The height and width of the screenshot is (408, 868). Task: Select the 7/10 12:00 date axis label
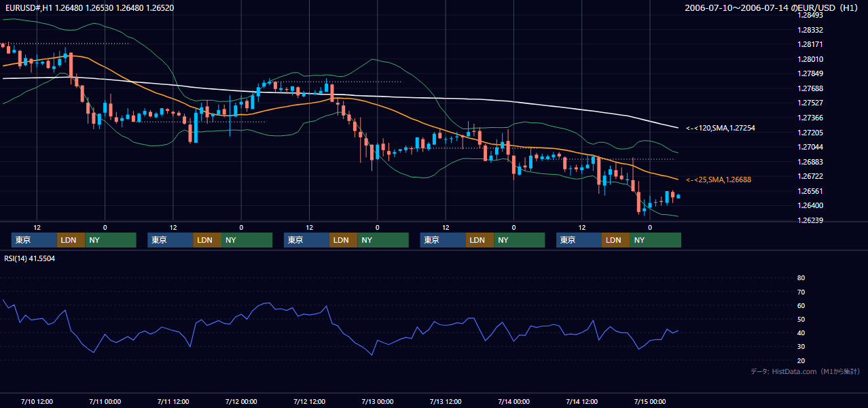(37, 401)
